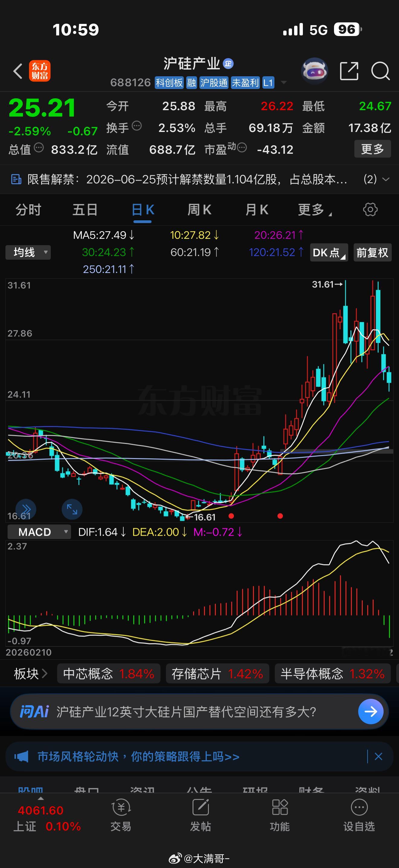Tap the 20260210 chart start date
Screen dimensions: 399x868
click(x=29, y=652)
